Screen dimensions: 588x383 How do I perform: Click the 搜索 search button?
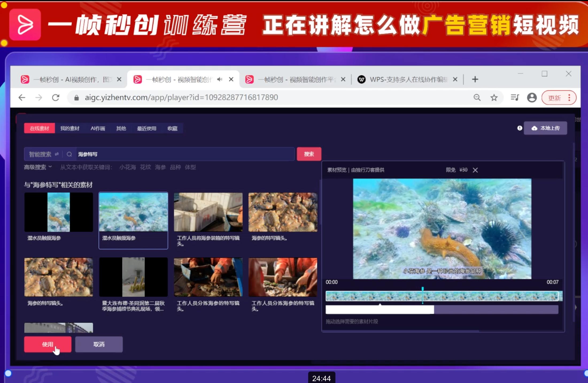tap(309, 154)
